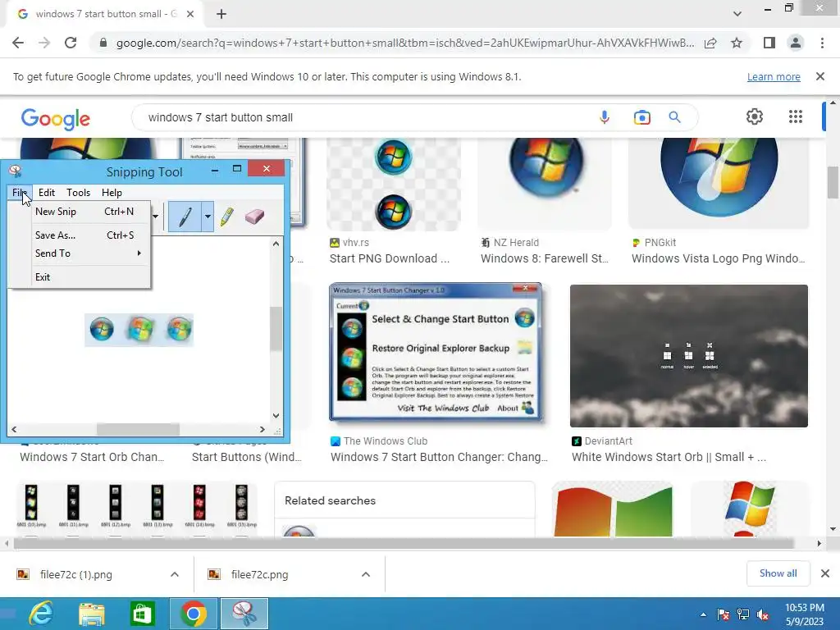
Task: Open Google quick settings gear
Action: click(755, 116)
